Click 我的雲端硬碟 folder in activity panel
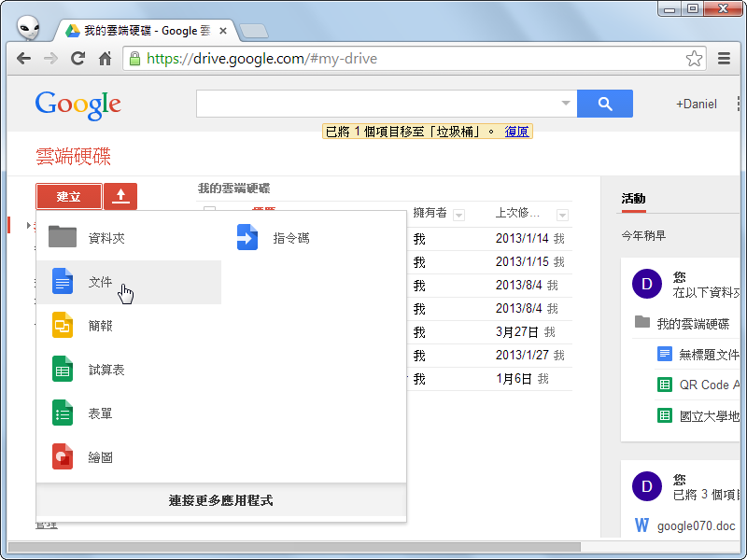 pyautogui.click(x=693, y=324)
